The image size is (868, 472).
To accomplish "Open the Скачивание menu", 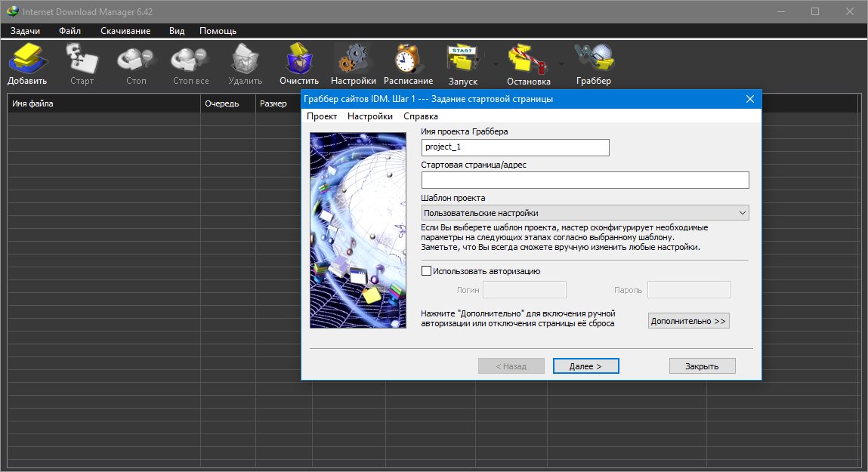I will point(125,31).
